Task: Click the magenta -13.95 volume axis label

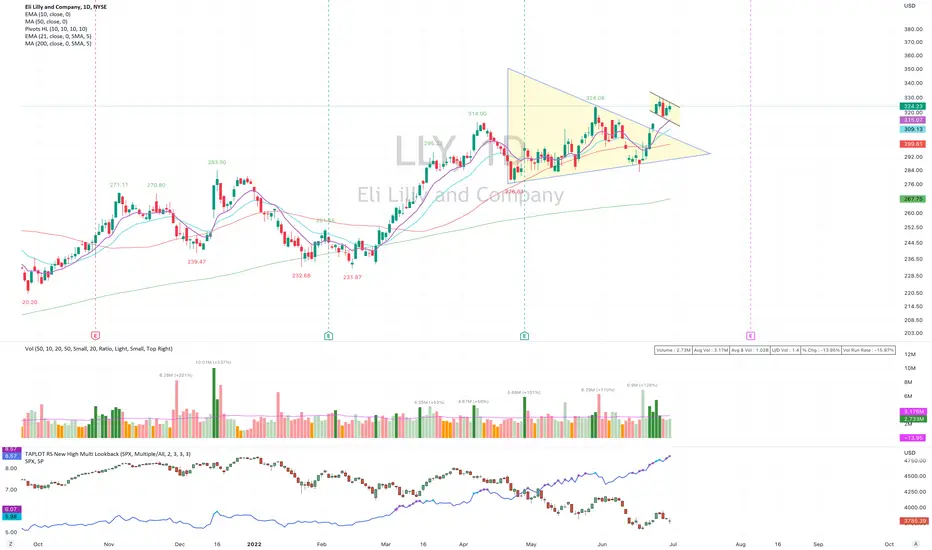Action: pyautogui.click(x=914, y=438)
